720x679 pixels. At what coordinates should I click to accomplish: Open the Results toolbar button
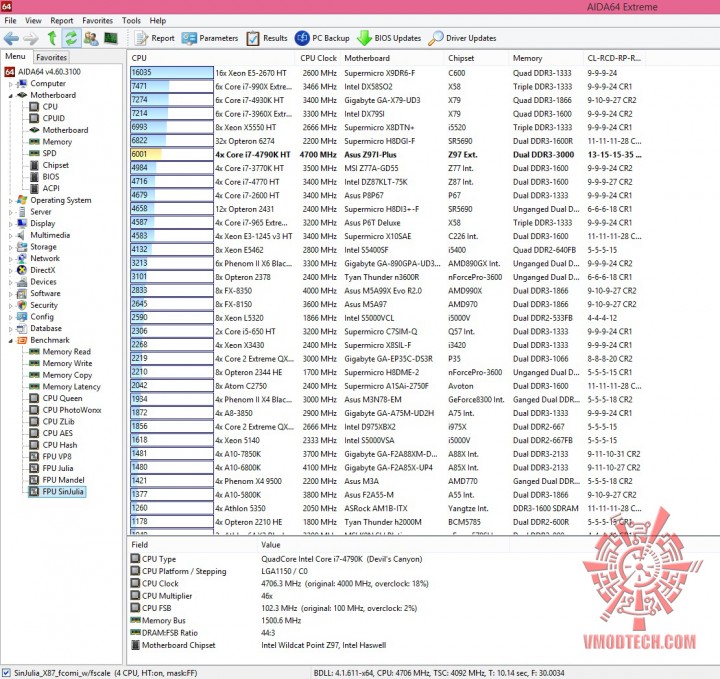click(x=267, y=38)
